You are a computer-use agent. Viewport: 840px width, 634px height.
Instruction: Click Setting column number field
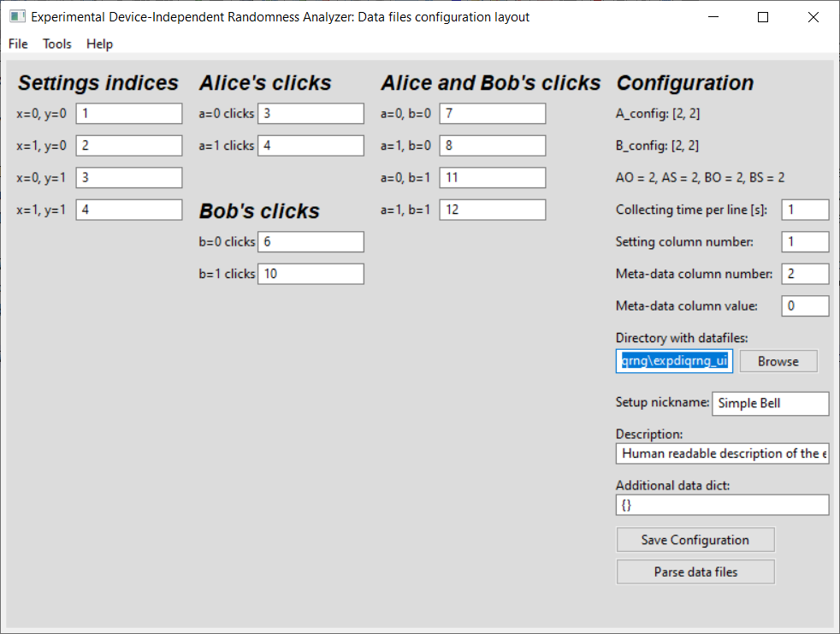pos(805,241)
